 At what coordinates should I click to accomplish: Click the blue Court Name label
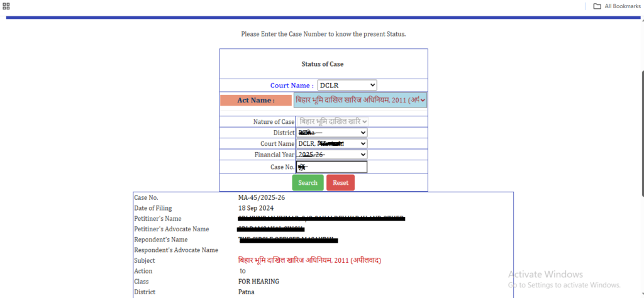pos(292,86)
